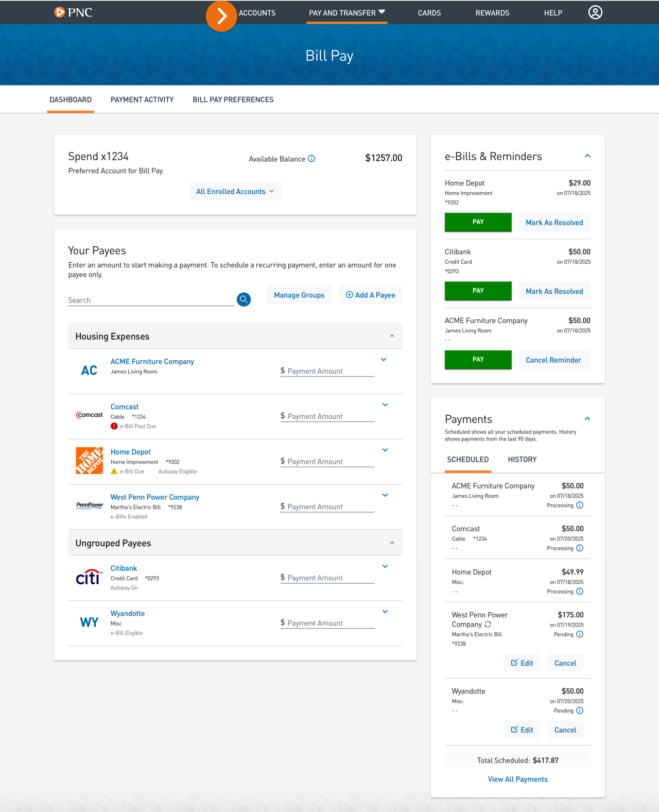Click the Manage Groups button
The width and height of the screenshot is (659, 812).
pyautogui.click(x=299, y=295)
